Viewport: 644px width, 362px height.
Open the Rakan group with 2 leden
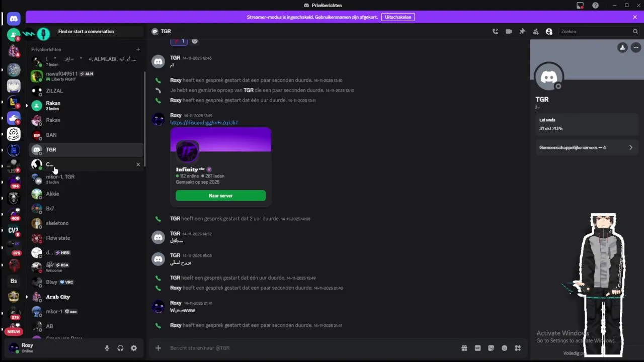87,106
